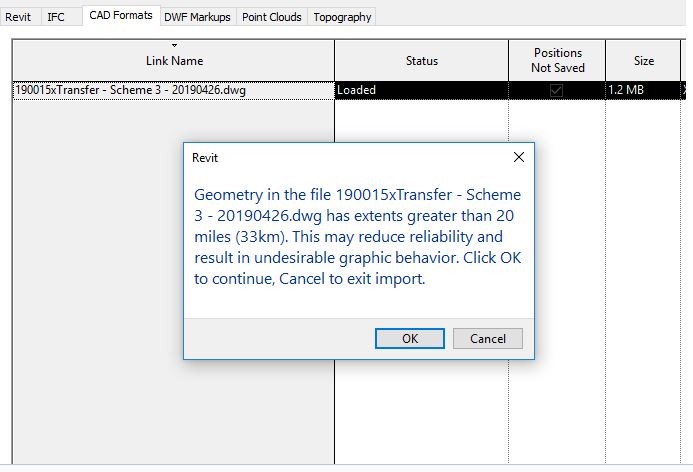Sort by the Link Name column header
This screenshot has width=693, height=472.
pyautogui.click(x=174, y=61)
